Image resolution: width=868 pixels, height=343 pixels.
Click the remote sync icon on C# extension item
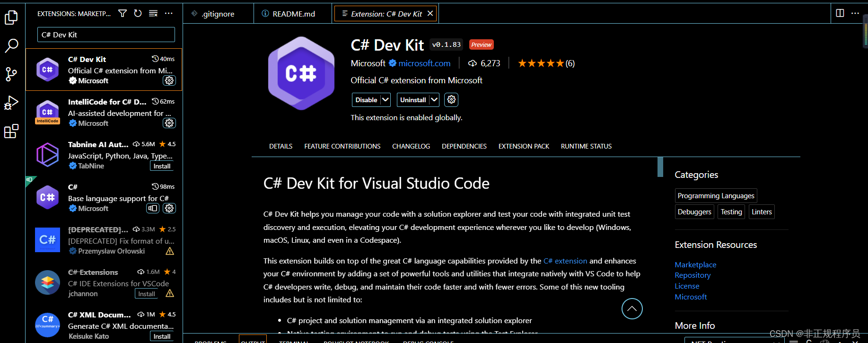[153, 208]
